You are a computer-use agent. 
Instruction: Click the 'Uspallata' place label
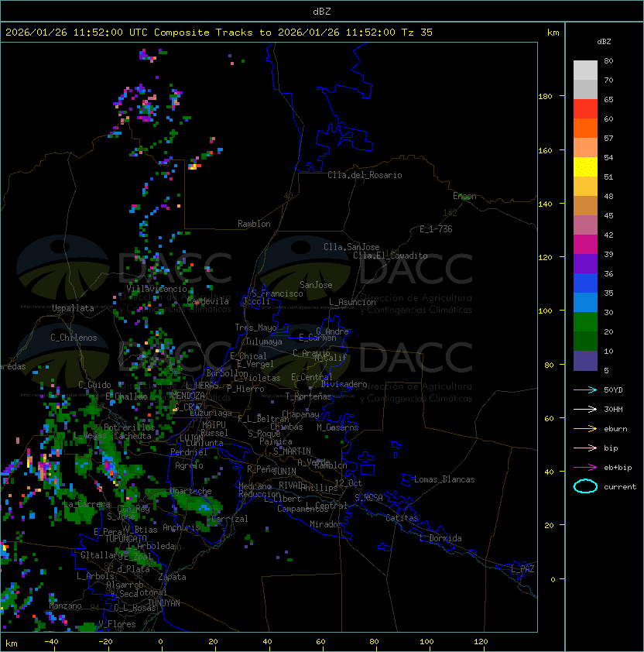(x=73, y=308)
